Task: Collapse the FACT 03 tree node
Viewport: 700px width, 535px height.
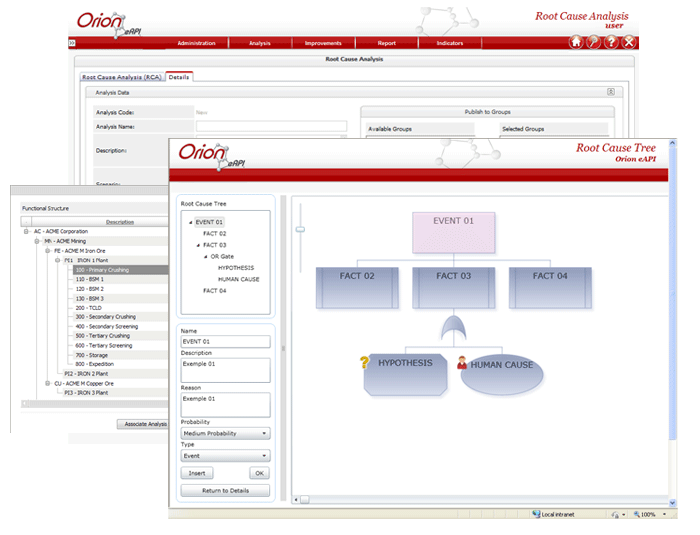Action: 199,244
